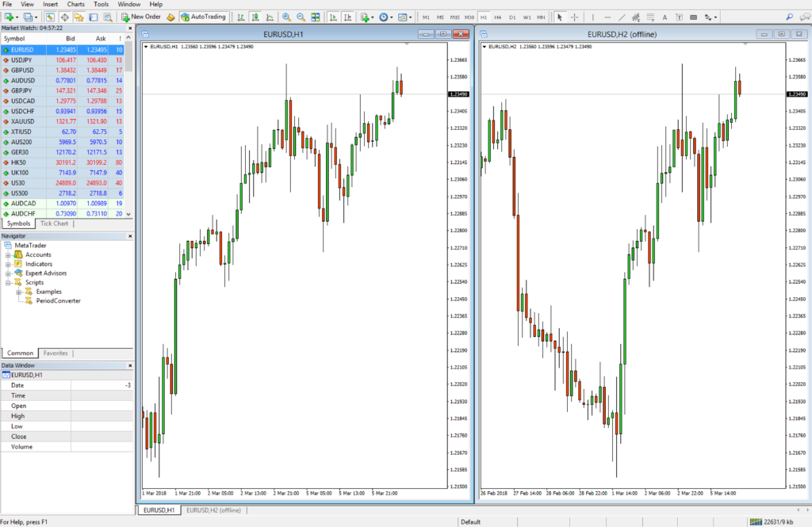The height and width of the screenshot is (527, 812).
Task: Switch to line chart type
Action: point(270,17)
